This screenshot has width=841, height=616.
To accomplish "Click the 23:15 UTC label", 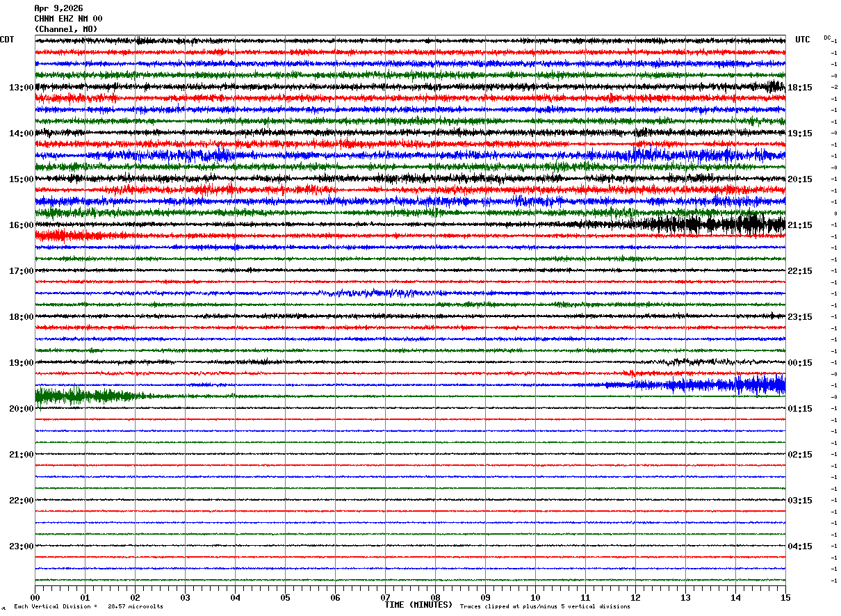I will point(801,317).
